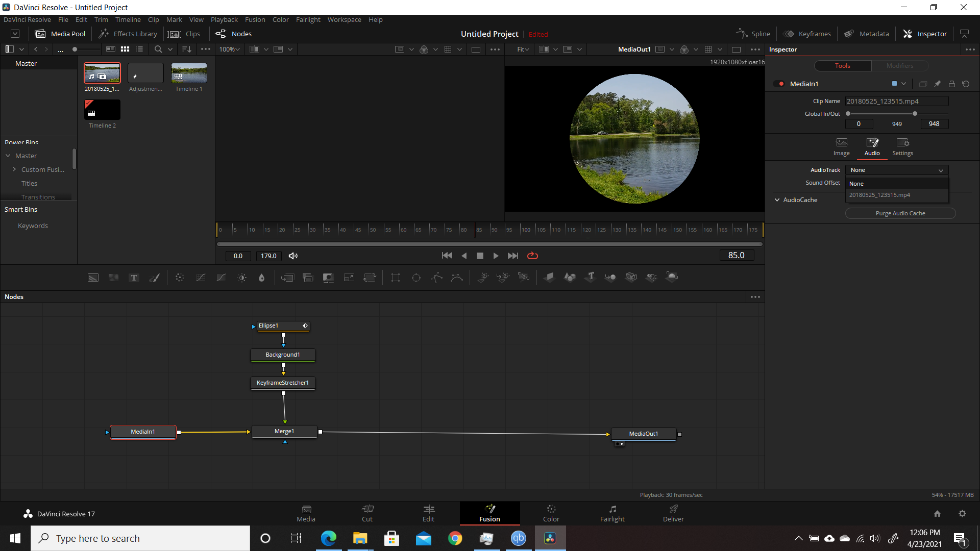This screenshot has width=980, height=551.
Task: Open the top-left panel layout dropdown
Action: [21, 49]
